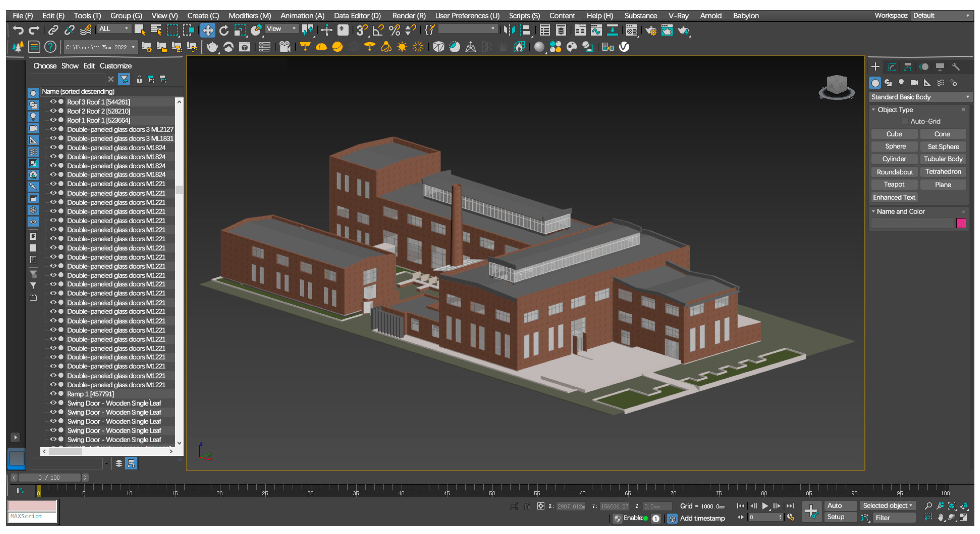Hide the Roof 3 Roof 1 object
The width and height of the screenshot is (980, 534).
[53, 101]
